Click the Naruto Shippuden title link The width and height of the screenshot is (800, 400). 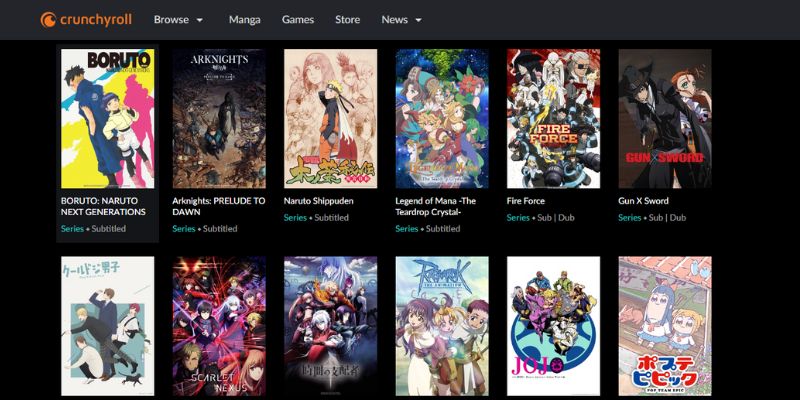[318, 201]
